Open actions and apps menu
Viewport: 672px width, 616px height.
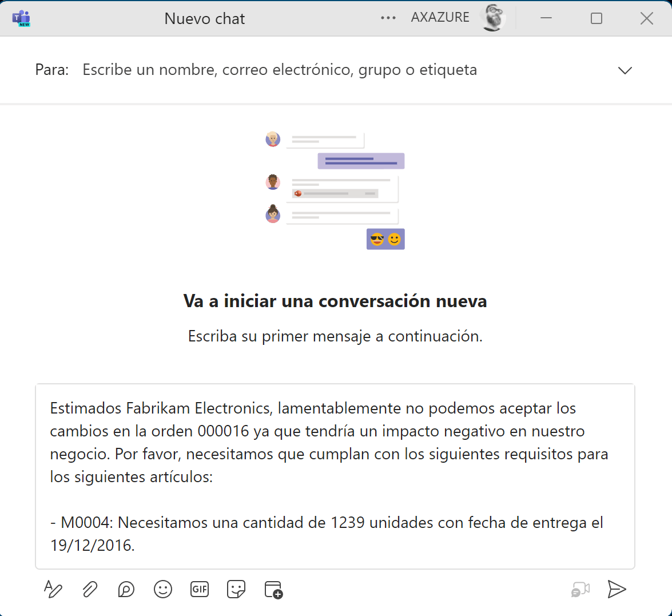coord(273,589)
